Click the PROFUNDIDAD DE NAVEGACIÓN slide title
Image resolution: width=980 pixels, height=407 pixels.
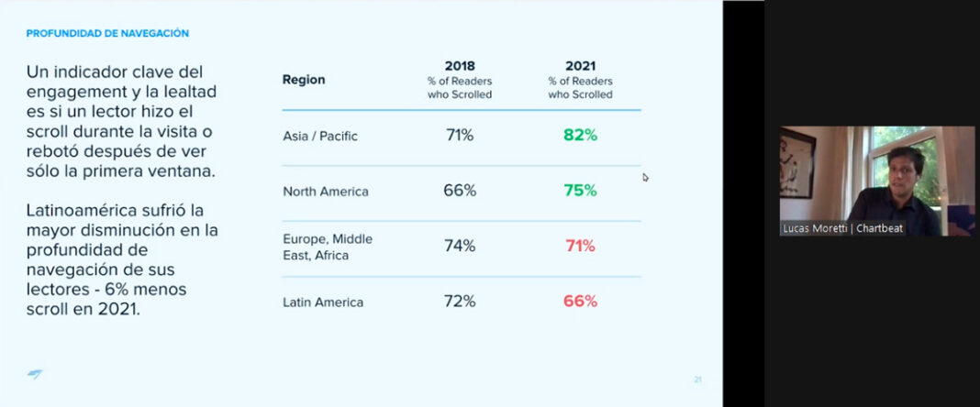click(x=107, y=33)
